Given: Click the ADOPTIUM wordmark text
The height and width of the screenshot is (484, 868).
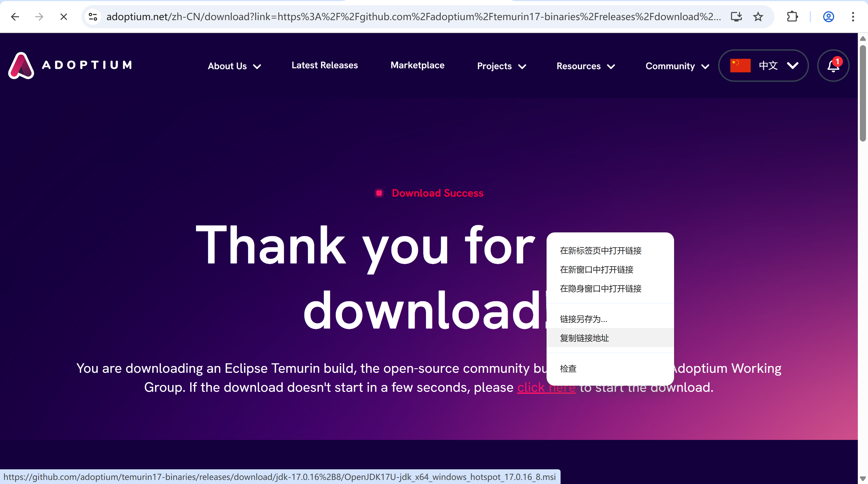Looking at the screenshot, I should tap(87, 65).
